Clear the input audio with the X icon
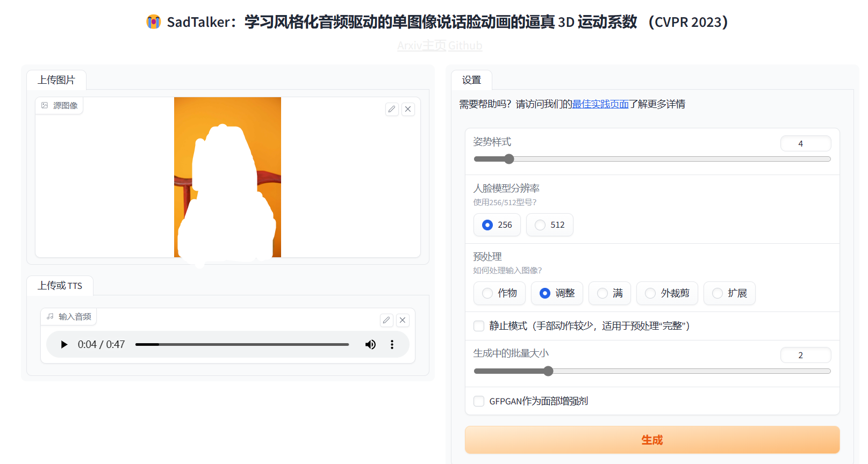Screen dimensions: 868x464 tap(403, 320)
